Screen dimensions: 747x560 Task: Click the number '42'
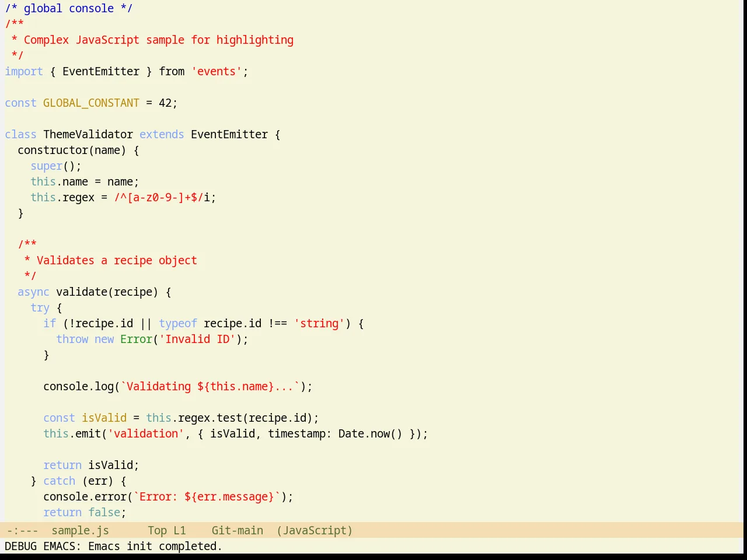(x=165, y=103)
